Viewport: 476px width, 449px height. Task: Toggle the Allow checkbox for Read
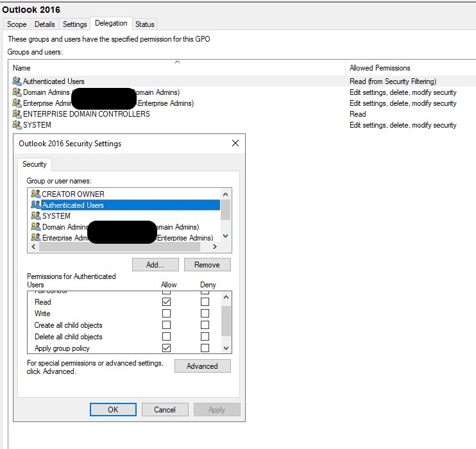click(166, 301)
